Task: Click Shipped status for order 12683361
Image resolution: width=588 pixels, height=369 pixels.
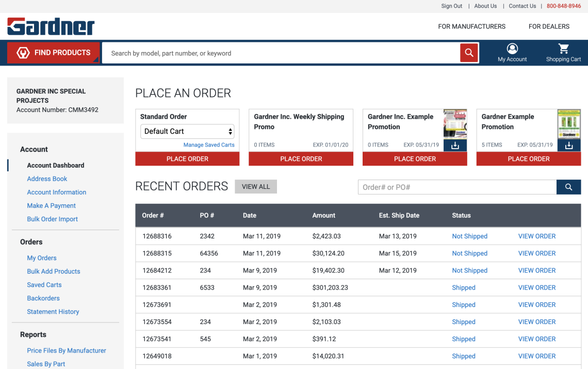Action: [464, 288]
